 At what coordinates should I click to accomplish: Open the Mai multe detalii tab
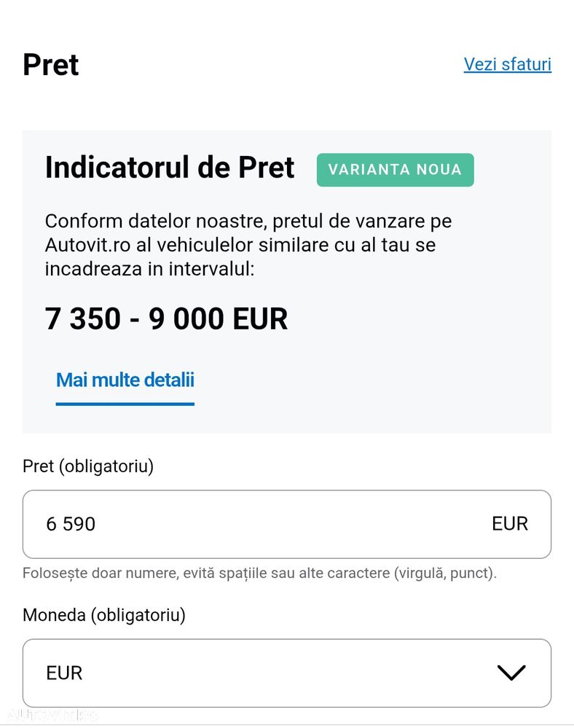point(125,380)
